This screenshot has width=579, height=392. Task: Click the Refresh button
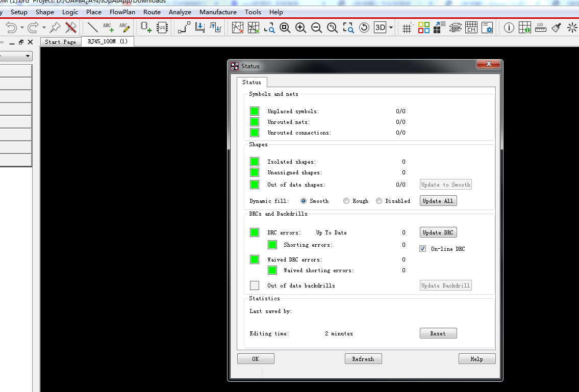[x=363, y=359]
